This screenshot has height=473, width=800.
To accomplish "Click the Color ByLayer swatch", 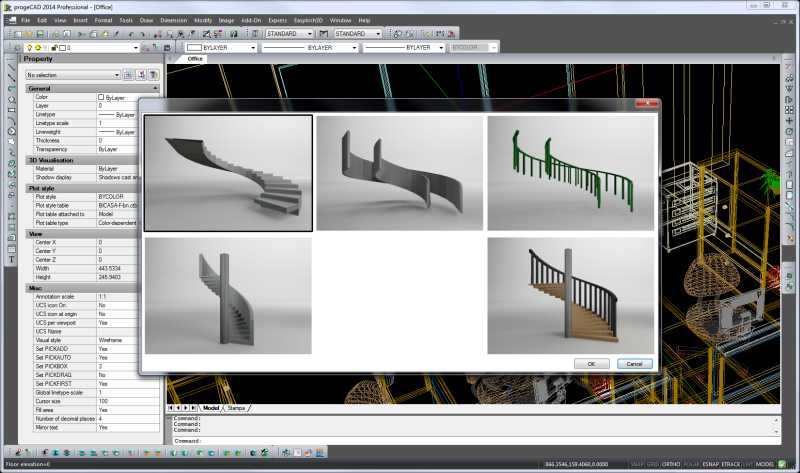I will [101, 97].
